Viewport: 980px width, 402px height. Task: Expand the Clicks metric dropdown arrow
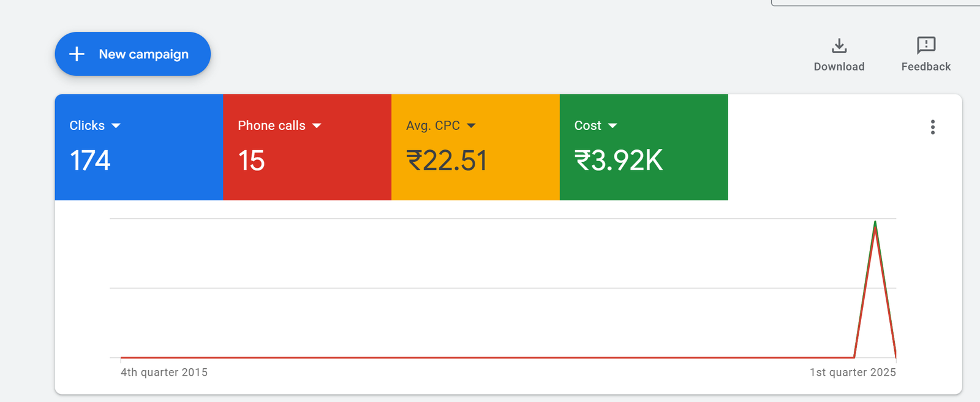pyautogui.click(x=116, y=126)
